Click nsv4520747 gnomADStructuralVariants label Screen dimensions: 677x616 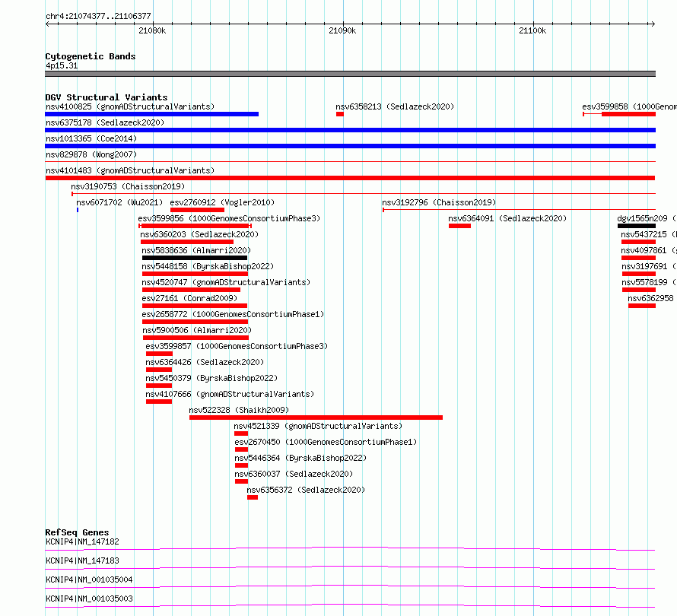pos(226,282)
